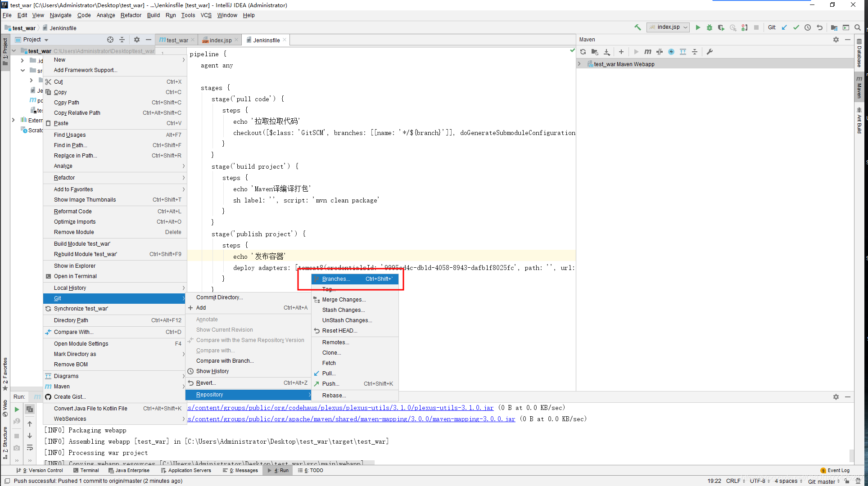Open the plexus-utils-3.1.0.jar link
The image size is (868, 486).
click(340, 408)
